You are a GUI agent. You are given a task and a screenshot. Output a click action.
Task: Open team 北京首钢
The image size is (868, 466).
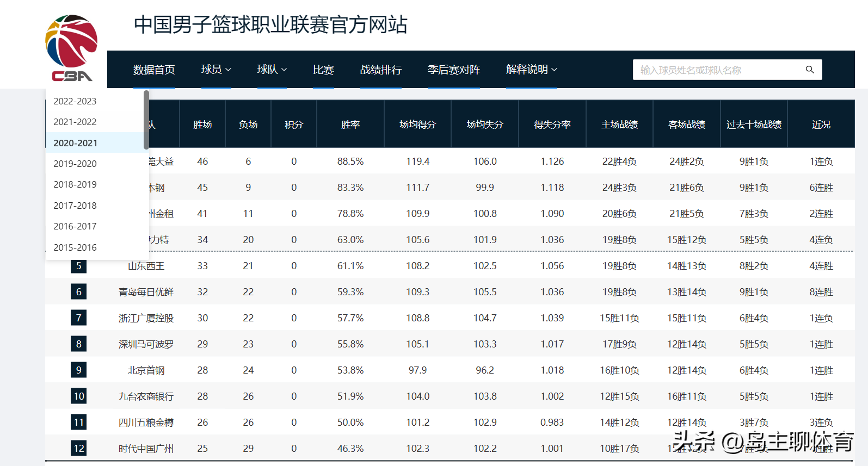pyautogui.click(x=146, y=370)
